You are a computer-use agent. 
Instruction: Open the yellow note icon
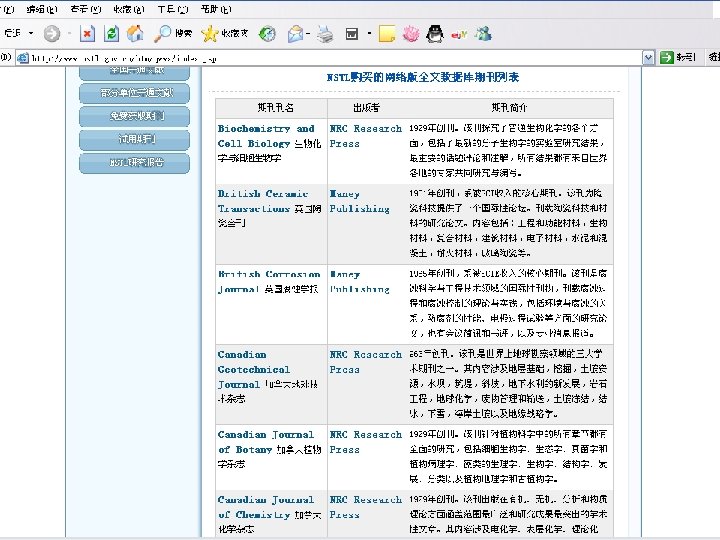pos(387,34)
